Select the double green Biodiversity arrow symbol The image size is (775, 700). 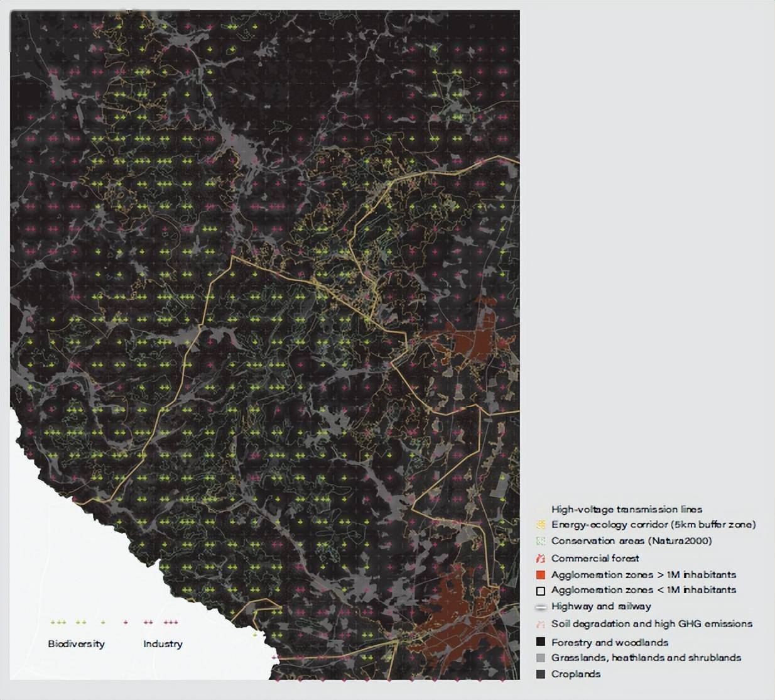[81, 622]
